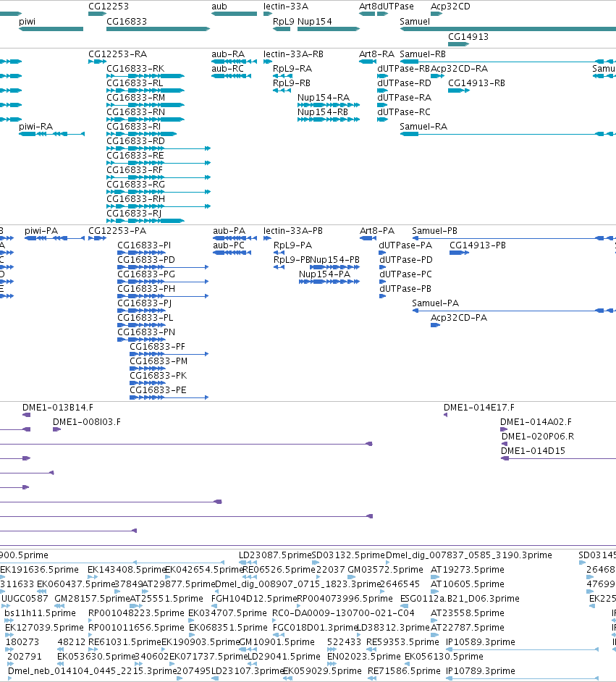Select transcript CG16833-RM
The image size is (616, 682).
(x=135, y=98)
